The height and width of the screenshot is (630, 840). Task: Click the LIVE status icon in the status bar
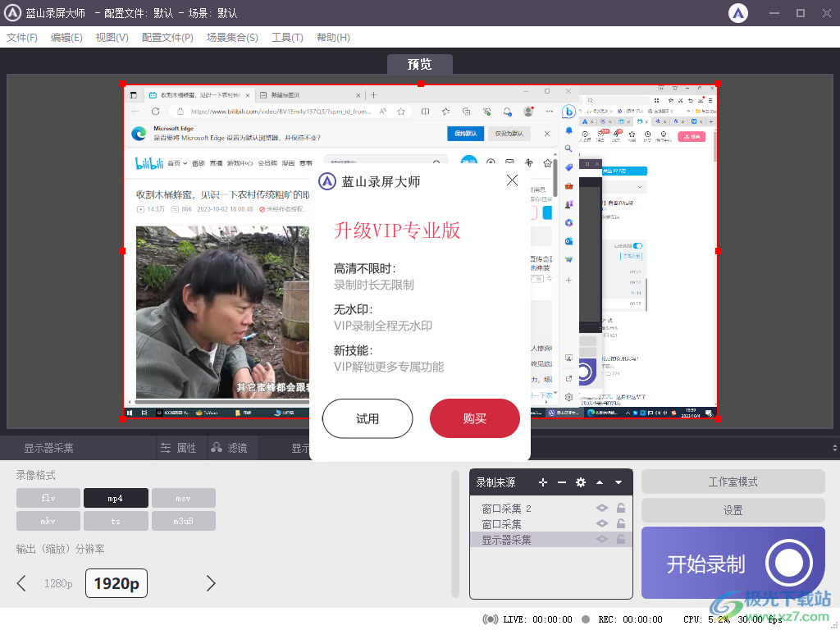(491, 620)
